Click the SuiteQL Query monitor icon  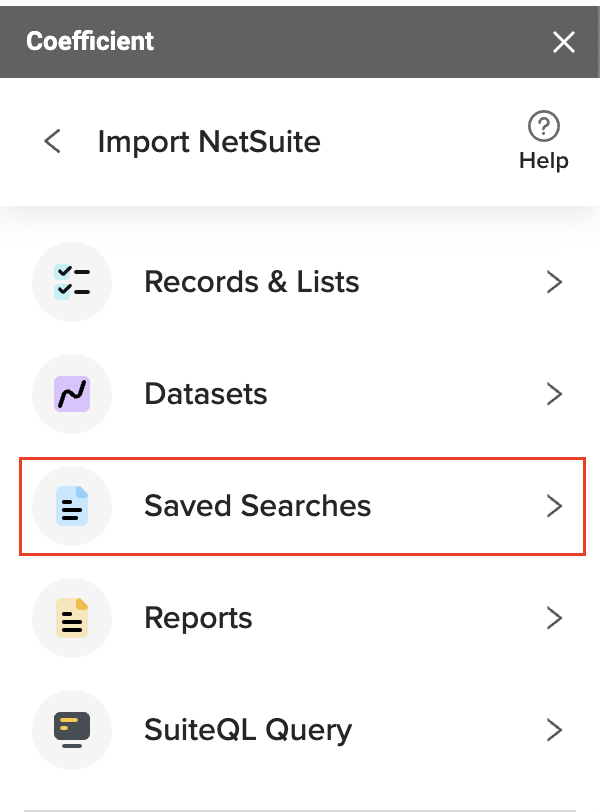click(x=72, y=730)
